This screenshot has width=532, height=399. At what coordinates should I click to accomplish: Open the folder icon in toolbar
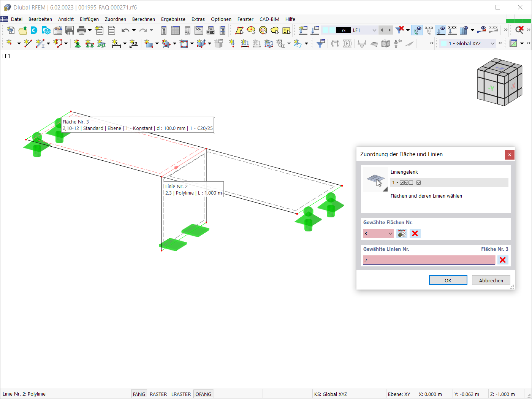click(22, 30)
